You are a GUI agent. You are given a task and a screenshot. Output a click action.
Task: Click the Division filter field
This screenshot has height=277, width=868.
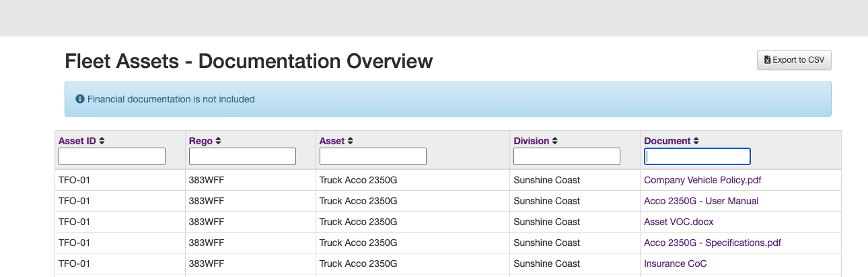(567, 156)
